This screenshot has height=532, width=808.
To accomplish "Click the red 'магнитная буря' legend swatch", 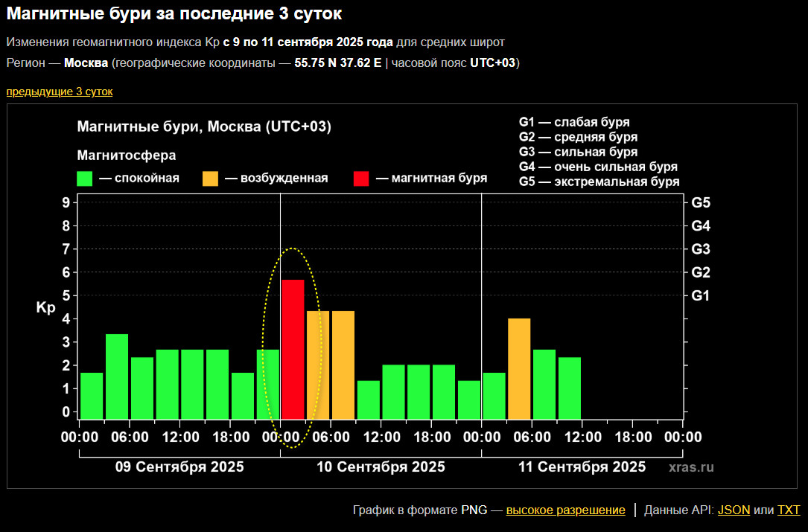I will pos(361,179).
